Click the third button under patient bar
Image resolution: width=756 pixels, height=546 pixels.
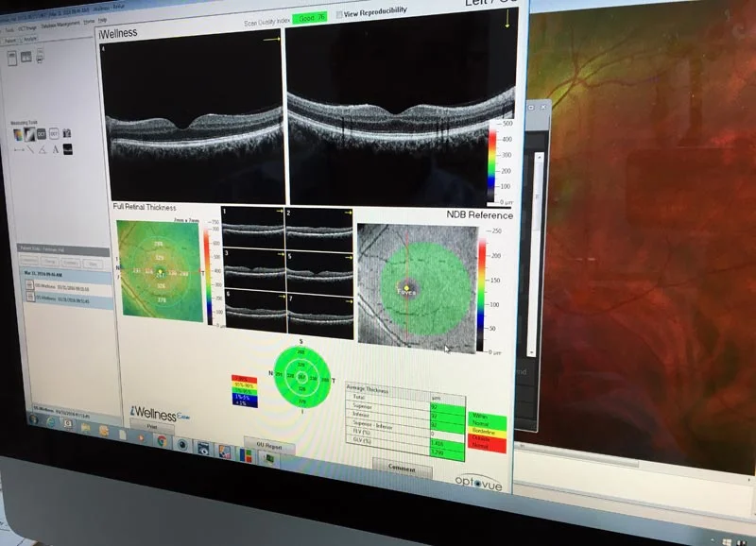[x=70, y=263]
